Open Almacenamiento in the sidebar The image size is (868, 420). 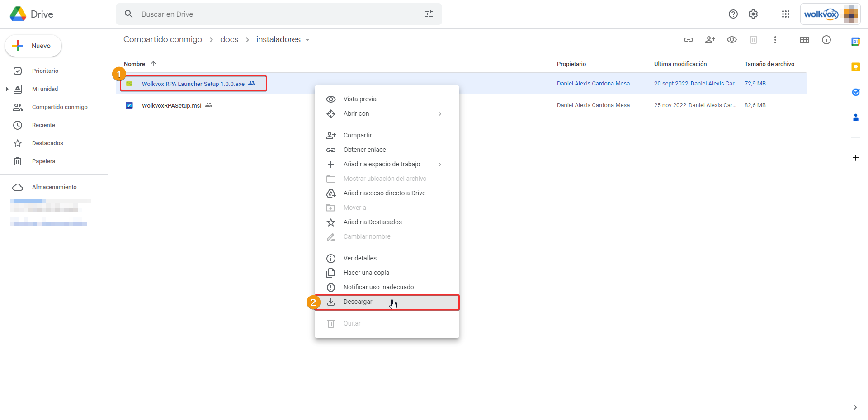[54, 187]
